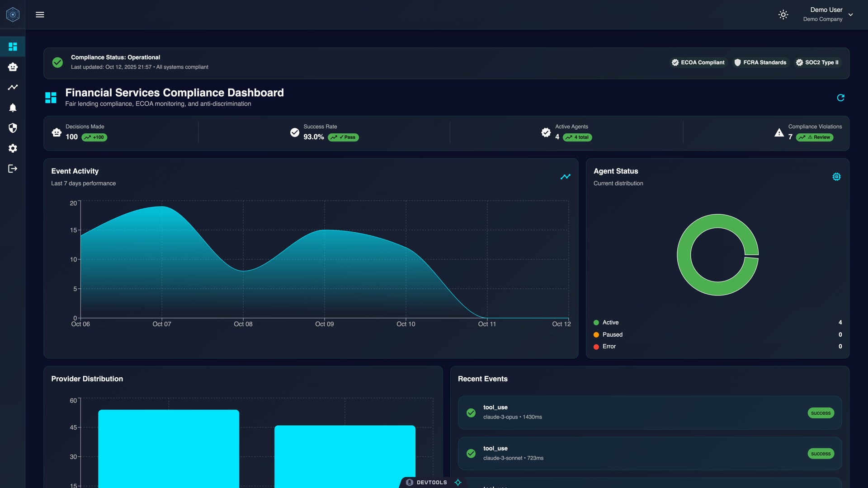Log out via the sidebar exit icon
Screen dimensions: 868x488
(13, 169)
